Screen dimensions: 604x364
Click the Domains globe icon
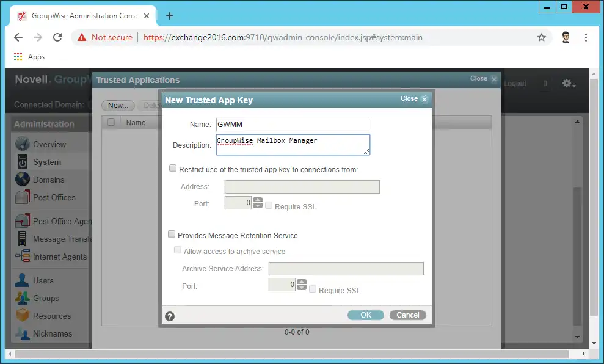(23, 180)
